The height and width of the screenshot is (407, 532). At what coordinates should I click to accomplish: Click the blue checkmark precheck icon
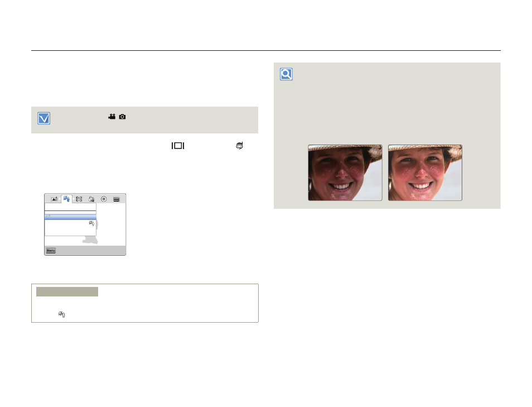point(43,118)
